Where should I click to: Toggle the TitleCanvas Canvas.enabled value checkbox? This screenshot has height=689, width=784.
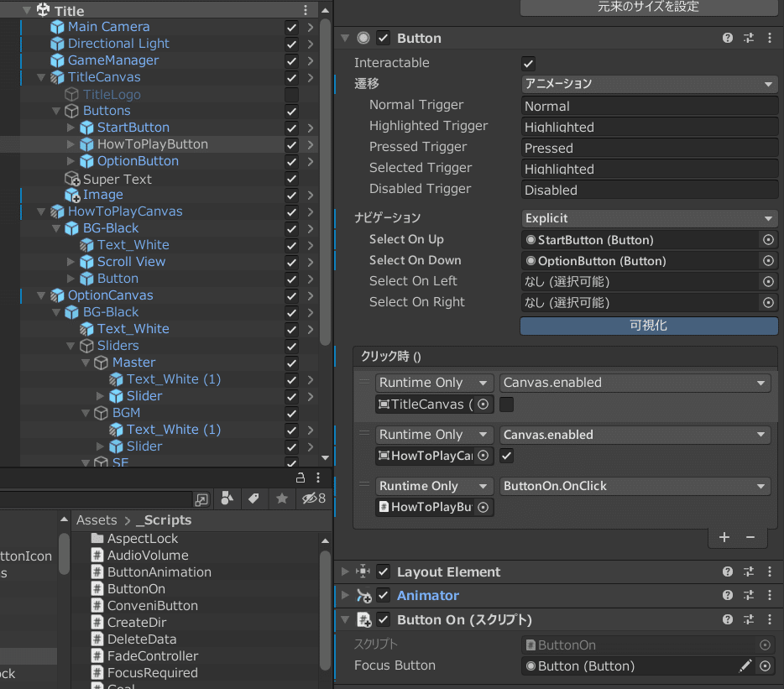(506, 405)
